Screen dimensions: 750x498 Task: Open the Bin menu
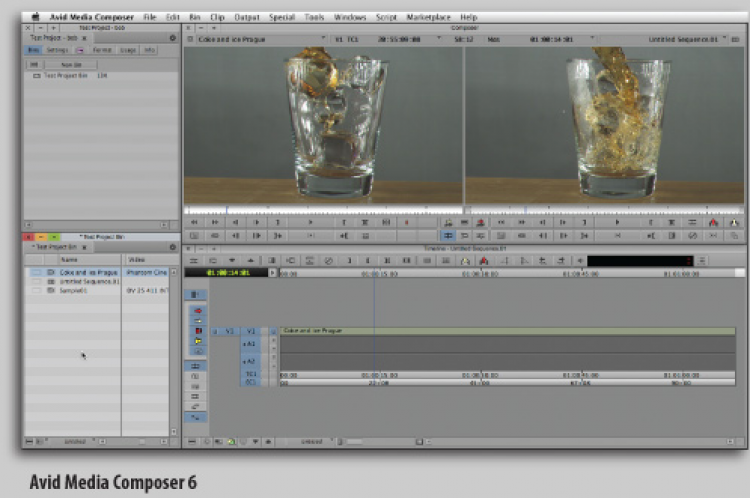195,17
